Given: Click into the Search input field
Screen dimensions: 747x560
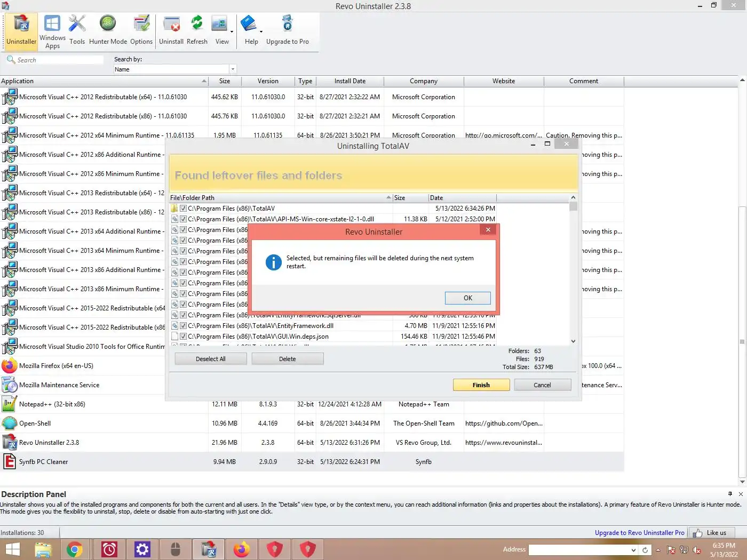Looking at the screenshot, I should 60,60.
